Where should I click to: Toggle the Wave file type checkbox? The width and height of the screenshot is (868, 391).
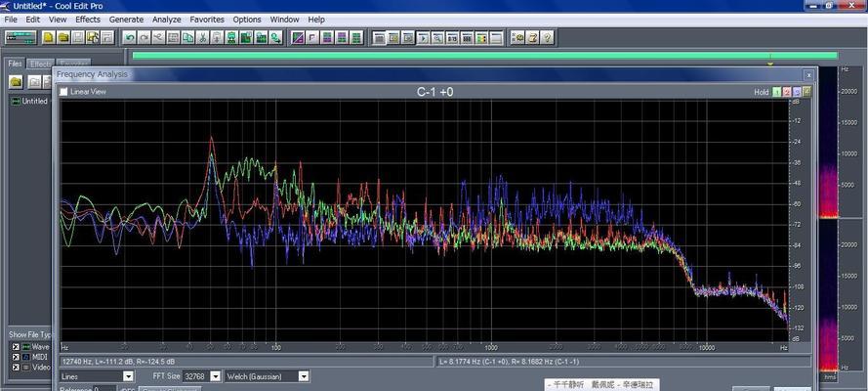pos(16,347)
